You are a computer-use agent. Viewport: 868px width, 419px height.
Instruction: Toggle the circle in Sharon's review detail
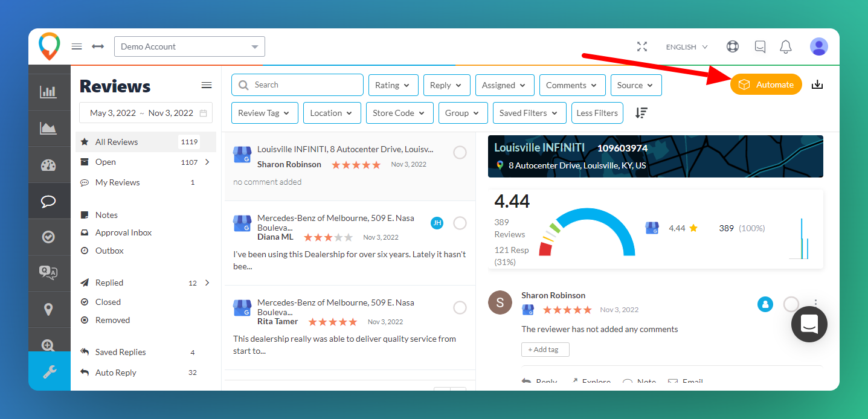pyautogui.click(x=791, y=304)
